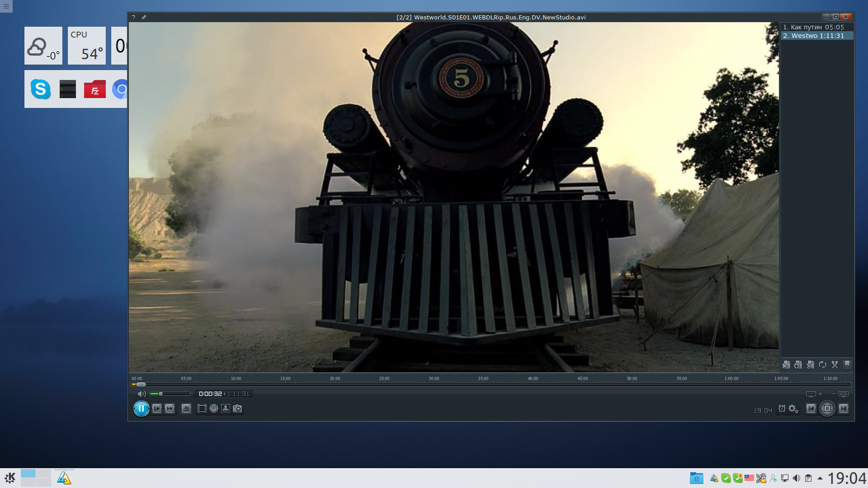
Task: Expand the hidden system tray icons
Action: tap(820, 478)
